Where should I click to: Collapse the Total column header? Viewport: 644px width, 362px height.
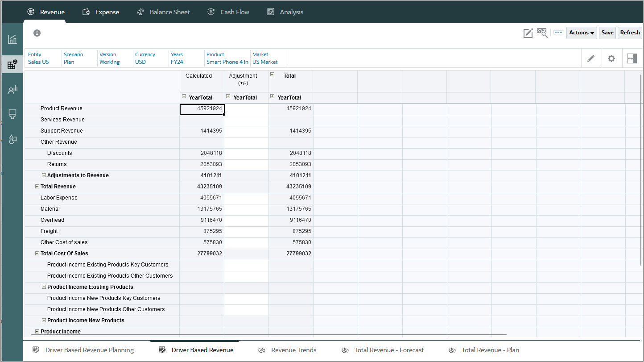tap(272, 75)
